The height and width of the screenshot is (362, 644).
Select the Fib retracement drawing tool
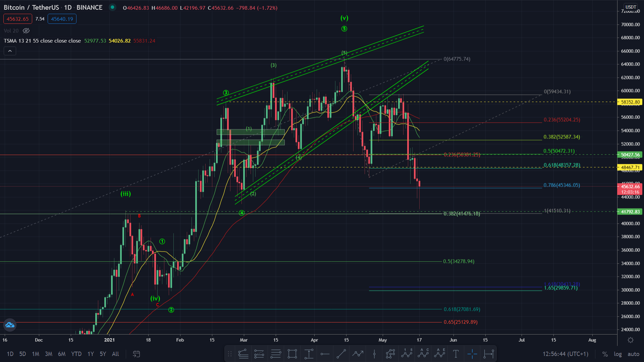click(276, 354)
